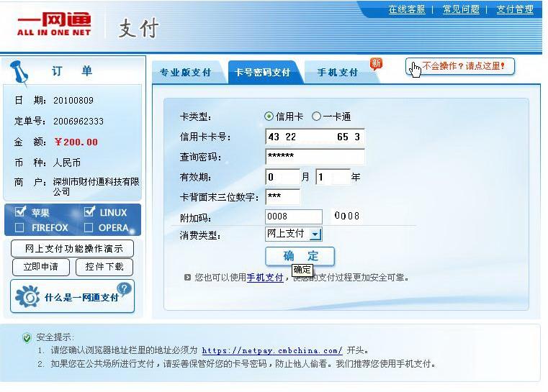Open the 消费类型 dropdown
Image resolution: width=548 pixels, height=392 pixels.
point(315,234)
